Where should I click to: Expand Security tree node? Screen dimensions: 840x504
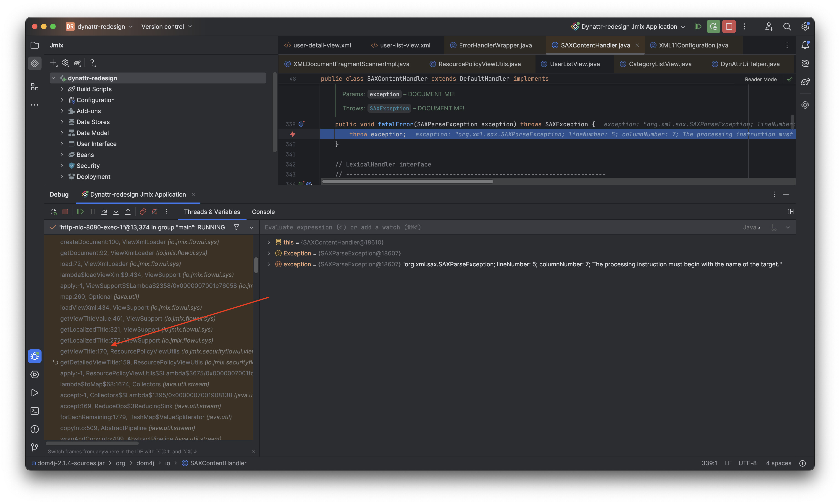click(x=62, y=166)
